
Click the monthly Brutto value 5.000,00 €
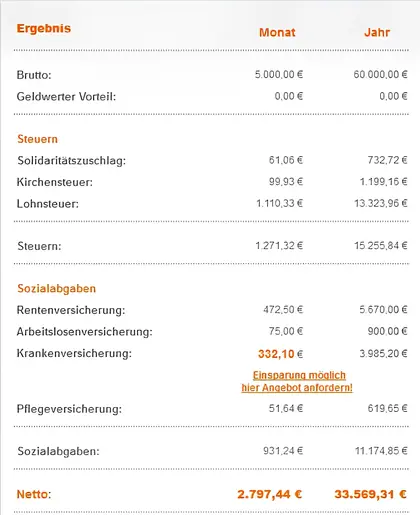pyautogui.click(x=279, y=74)
